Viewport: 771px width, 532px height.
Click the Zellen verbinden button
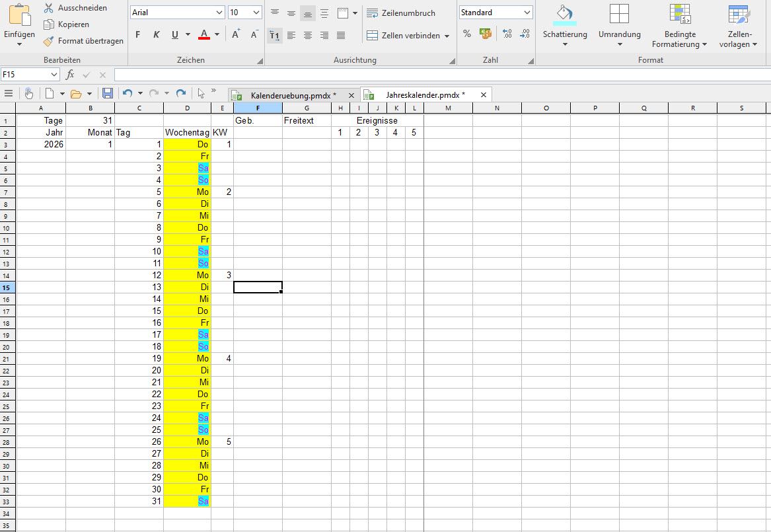click(408, 36)
